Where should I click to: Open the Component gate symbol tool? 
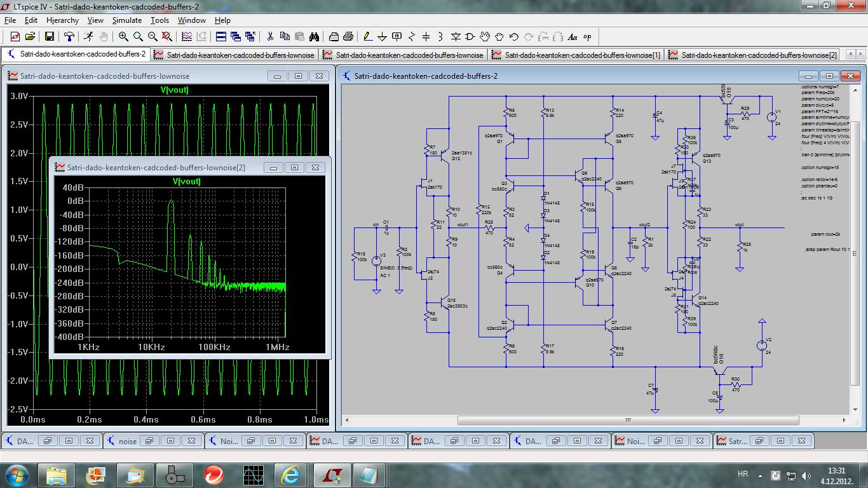click(470, 36)
